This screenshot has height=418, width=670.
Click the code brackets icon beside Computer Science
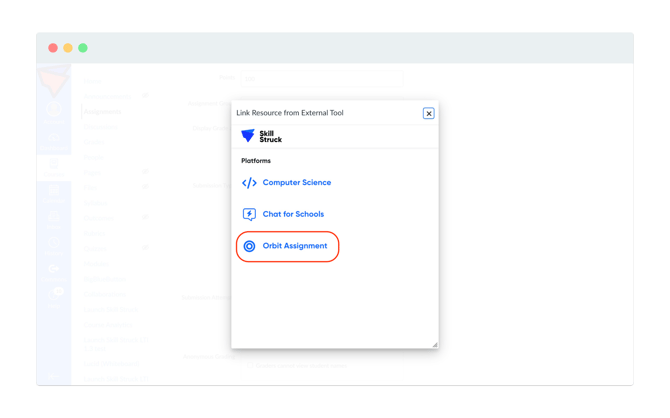click(249, 183)
